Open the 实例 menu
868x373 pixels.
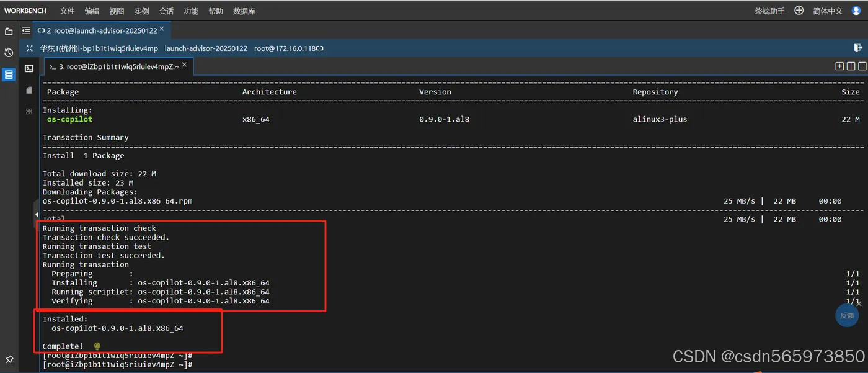point(141,11)
